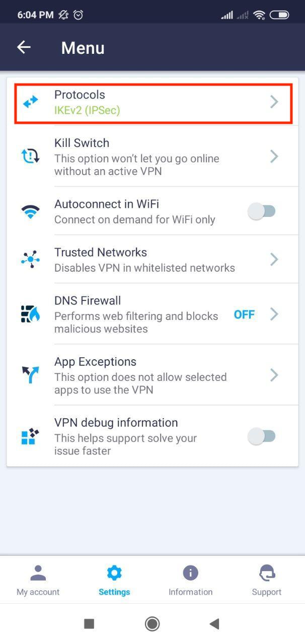Tap the Protocols double-arrow icon

pyautogui.click(x=31, y=102)
